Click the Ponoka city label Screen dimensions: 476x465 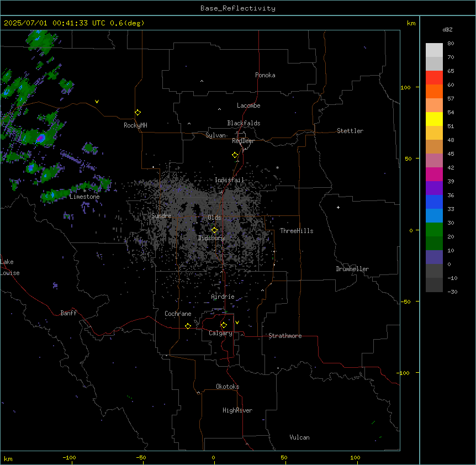point(265,75)
